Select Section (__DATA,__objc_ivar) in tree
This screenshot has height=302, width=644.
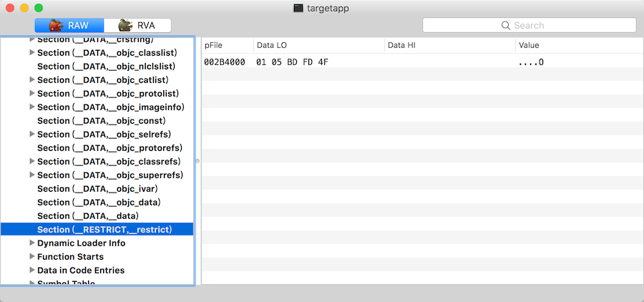[x=97, y=189]
